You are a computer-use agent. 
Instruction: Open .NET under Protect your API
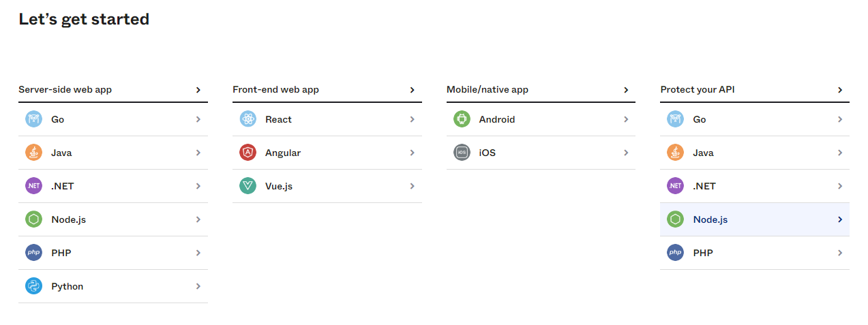755,186
